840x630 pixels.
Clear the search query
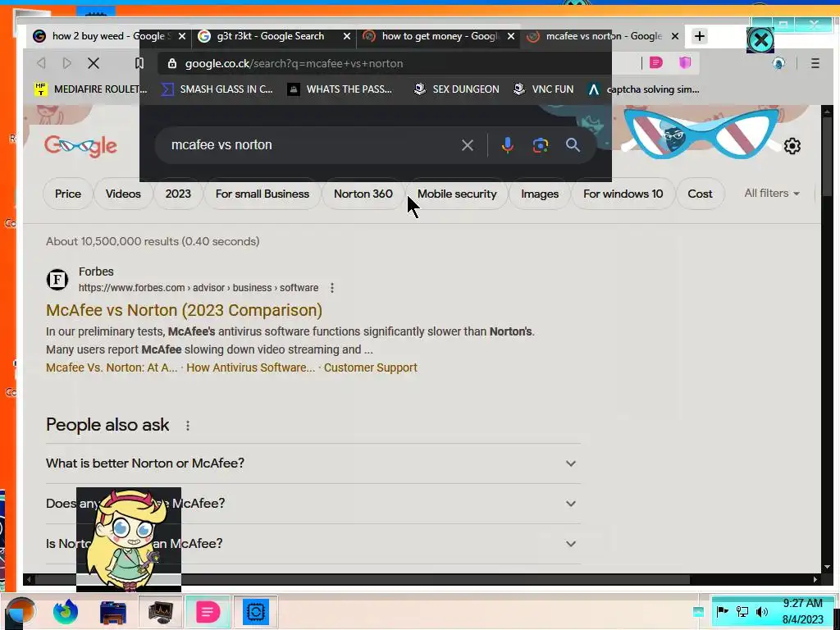tap(467, 145)
